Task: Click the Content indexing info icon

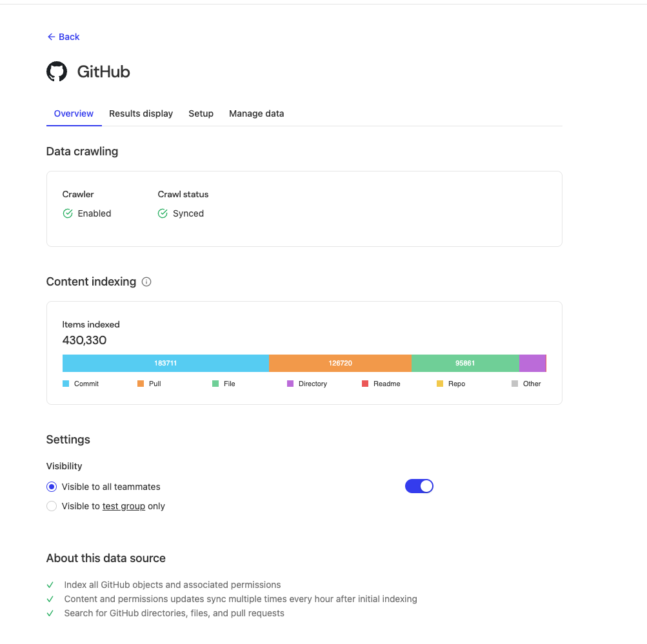Action: tap(146, 282)
